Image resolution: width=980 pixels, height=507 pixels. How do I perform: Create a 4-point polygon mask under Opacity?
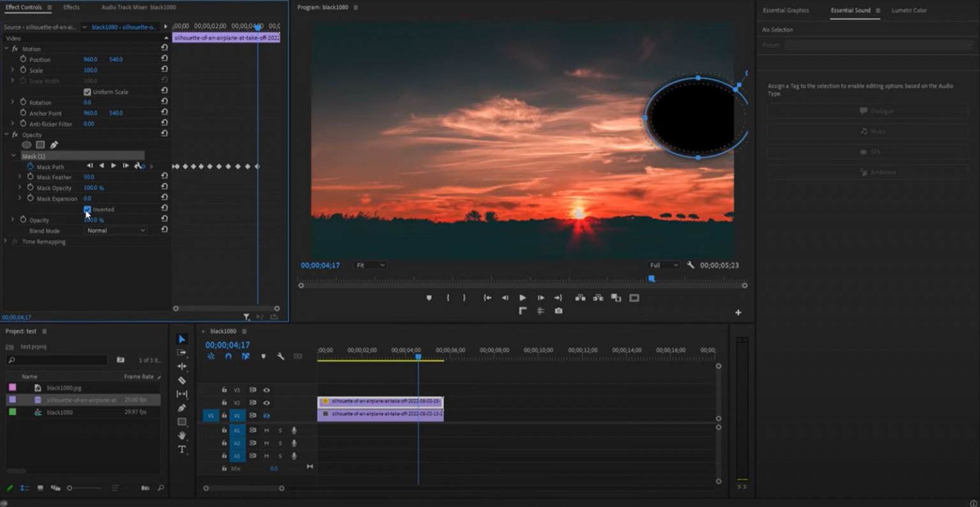[x=40, y=145]
